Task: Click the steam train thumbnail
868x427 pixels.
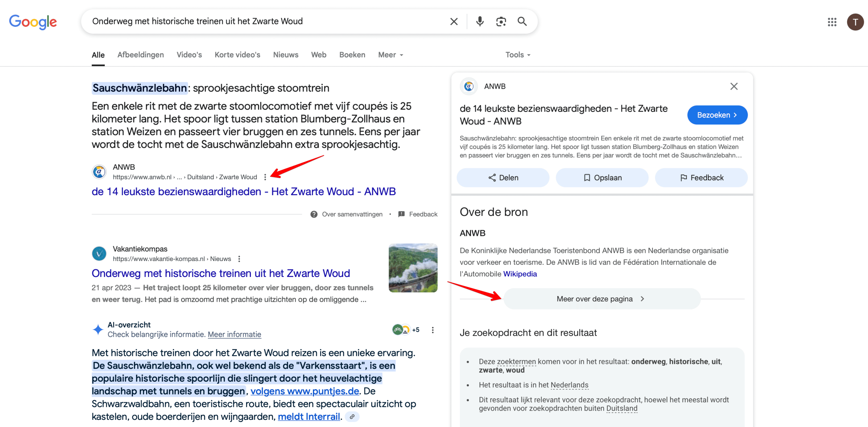Action: [x=413, y=268]
